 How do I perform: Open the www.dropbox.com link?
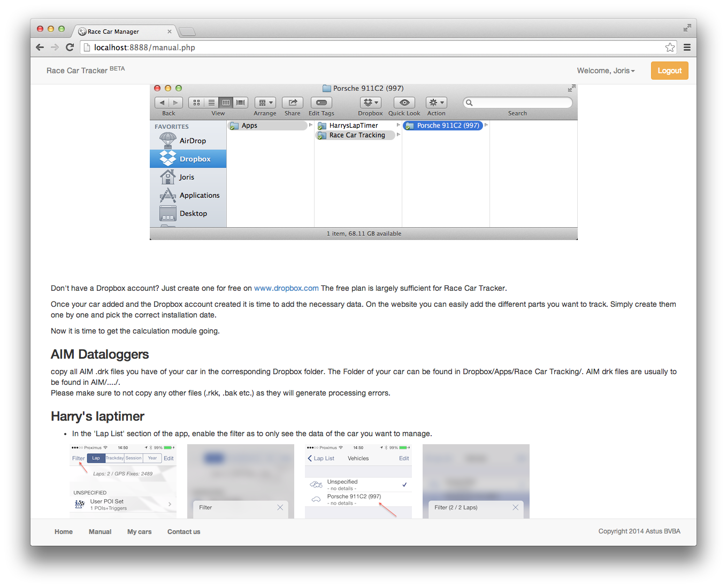(x=286, y=288)
